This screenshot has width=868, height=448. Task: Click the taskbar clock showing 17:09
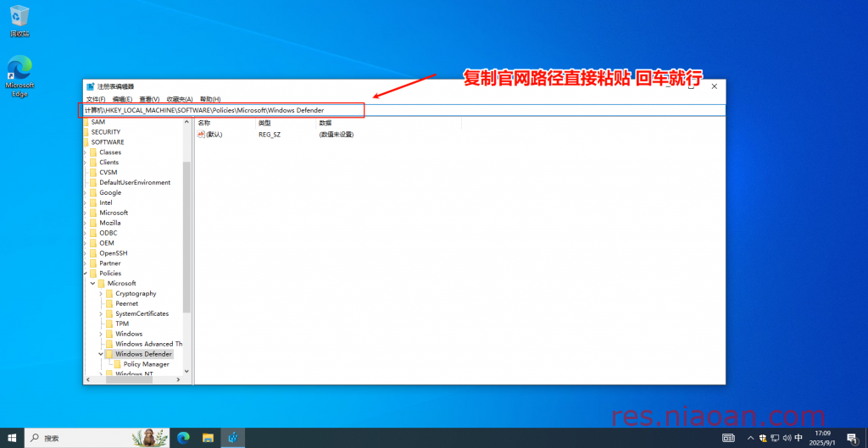click(822, 438)
